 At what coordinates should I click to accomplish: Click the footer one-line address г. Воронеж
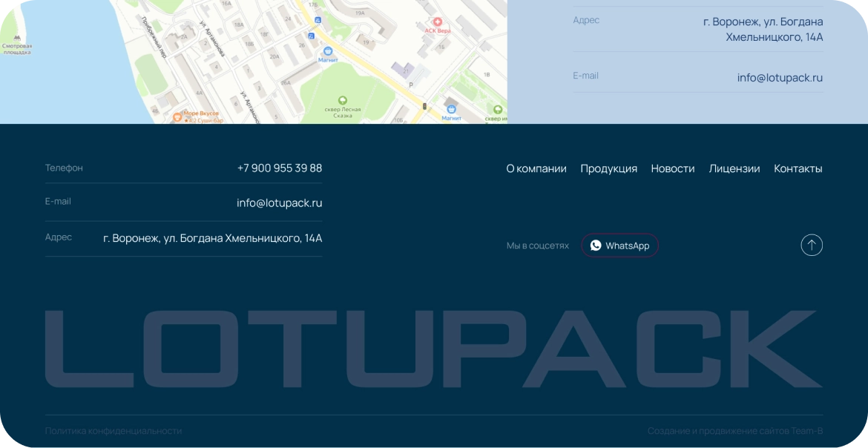click(213, 238)
